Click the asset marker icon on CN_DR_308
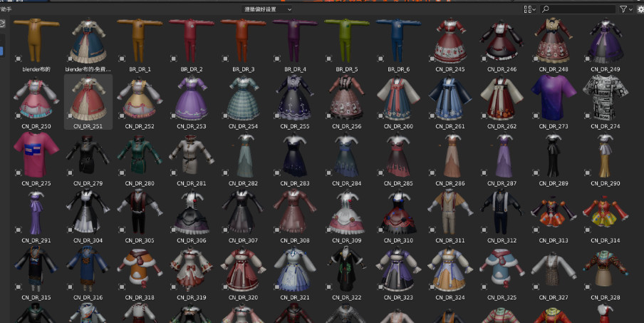The height and width of the screenshot is (323, 644). (277, 230)
